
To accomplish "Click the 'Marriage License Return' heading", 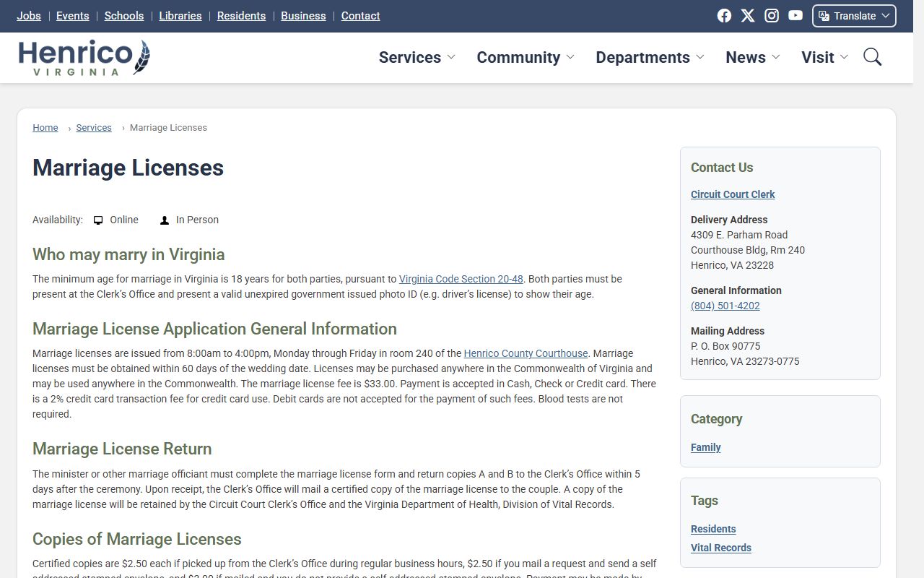I will 122,449.
